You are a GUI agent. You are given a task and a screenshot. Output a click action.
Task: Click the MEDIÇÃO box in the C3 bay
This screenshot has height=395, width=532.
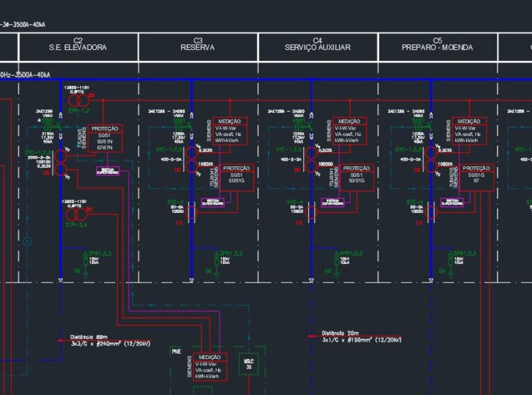230,130
